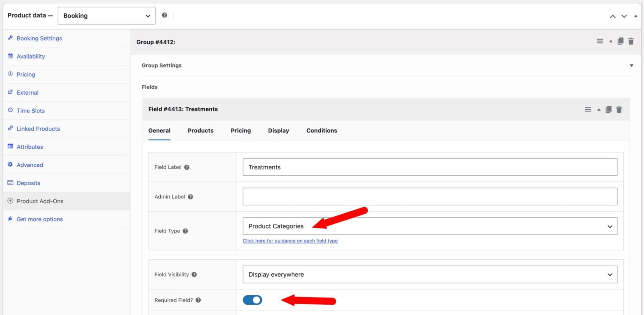Click the Time Slots clock icon
The image size is (644, 315).
[10, 110]
